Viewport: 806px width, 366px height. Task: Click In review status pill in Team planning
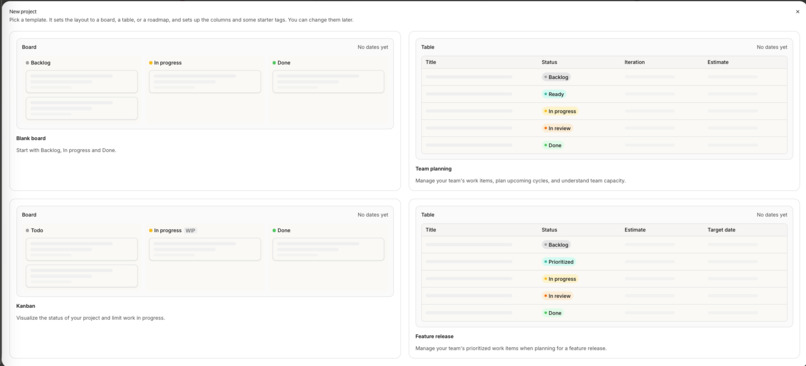pos(558,128)
